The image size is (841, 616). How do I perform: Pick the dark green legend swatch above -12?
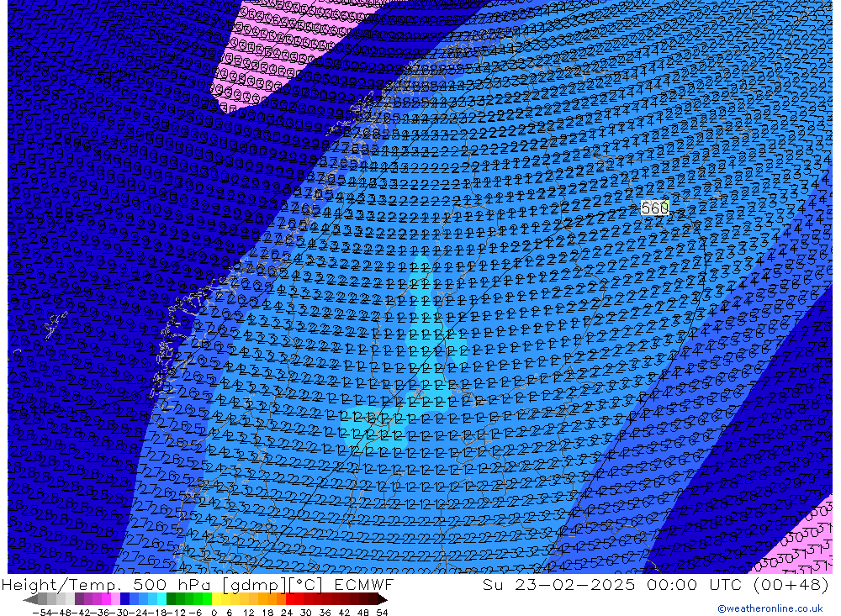[x=171, y=599]
